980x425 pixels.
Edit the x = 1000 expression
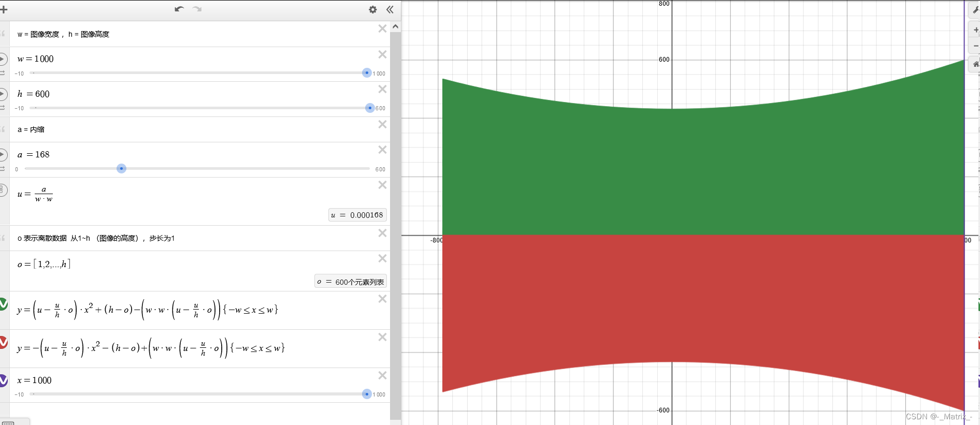coord(35,380)
